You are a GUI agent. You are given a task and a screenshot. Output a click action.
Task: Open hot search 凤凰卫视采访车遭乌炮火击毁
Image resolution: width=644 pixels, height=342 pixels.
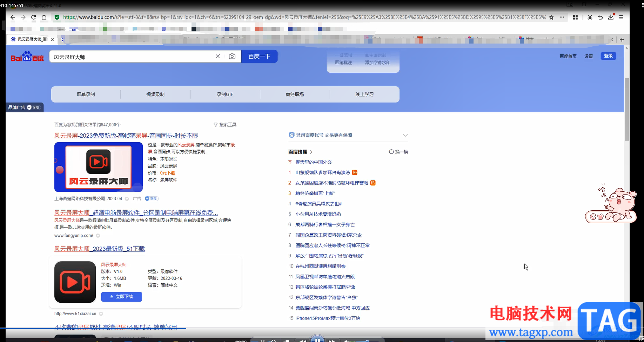(x=325, y=277)
